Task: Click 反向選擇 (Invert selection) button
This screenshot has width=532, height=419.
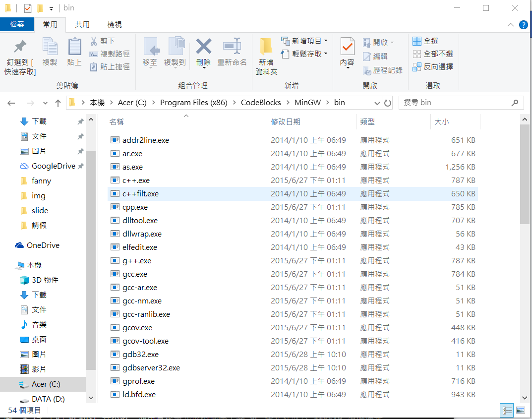Action: (x=433, y=66)
